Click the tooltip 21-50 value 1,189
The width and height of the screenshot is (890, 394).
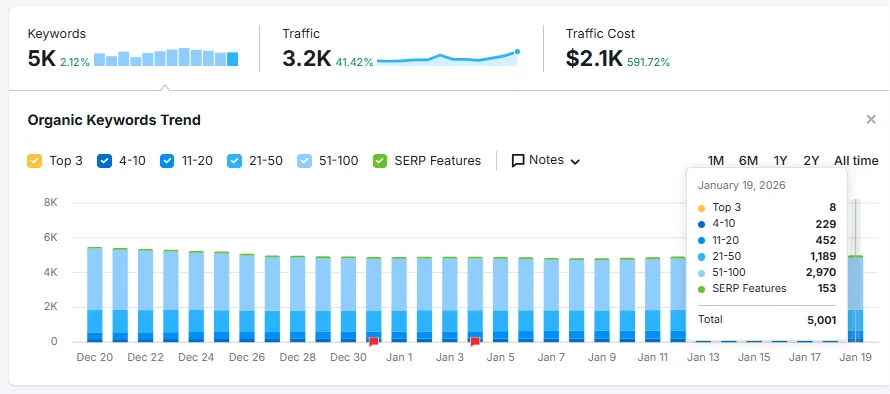822,257
